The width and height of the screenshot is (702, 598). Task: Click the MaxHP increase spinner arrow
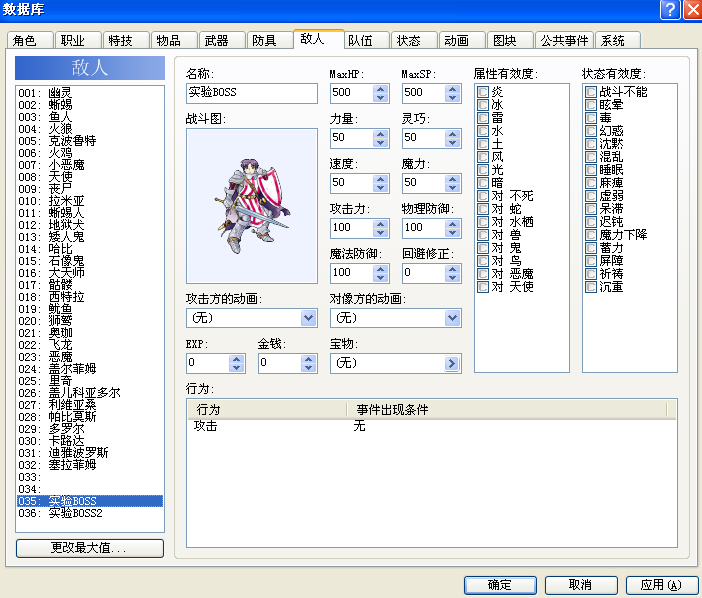click(x=381, y=89)
